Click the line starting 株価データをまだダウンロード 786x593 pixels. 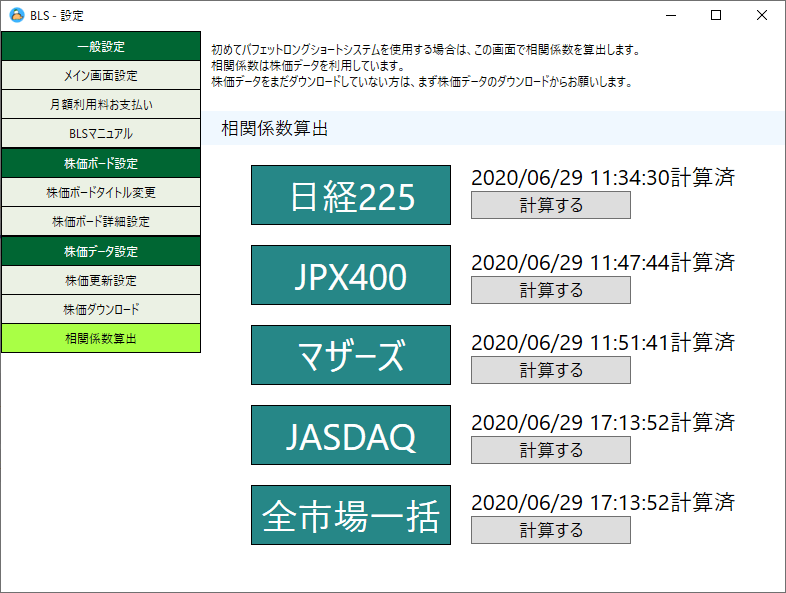tap(423, 82)
